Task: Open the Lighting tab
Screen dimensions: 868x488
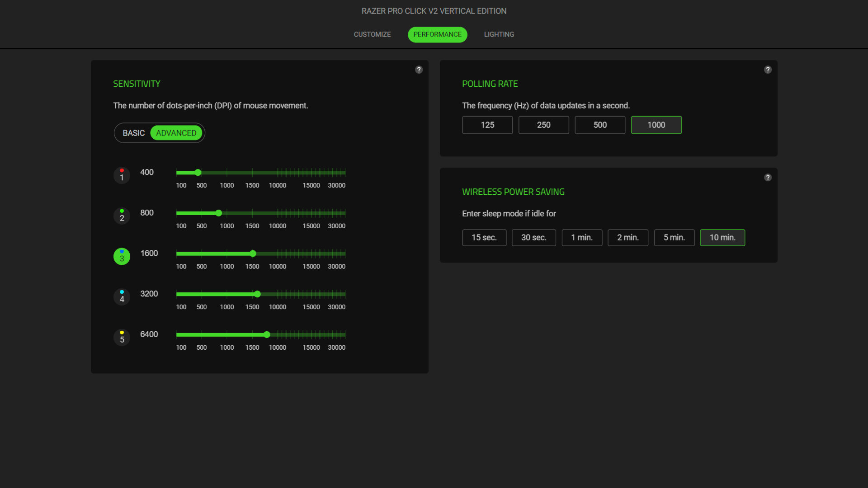Action: click(x=499, y=34)
